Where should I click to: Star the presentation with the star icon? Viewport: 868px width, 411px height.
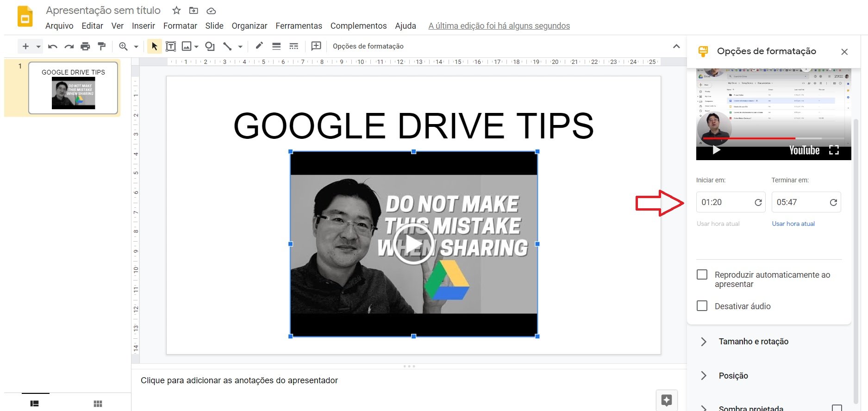pyautogui.click(x=176, y=10)
